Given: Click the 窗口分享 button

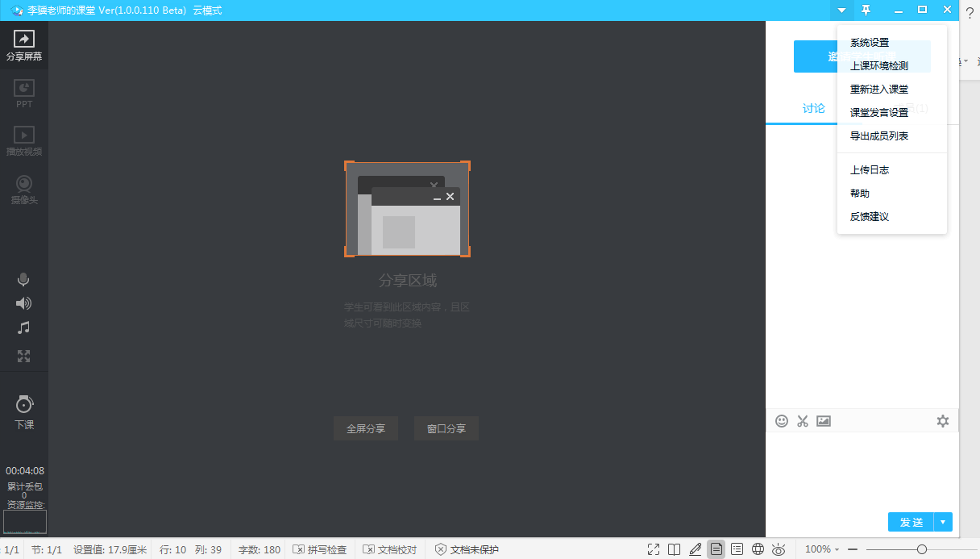Looking at the screenshot, I should [446, 429].
